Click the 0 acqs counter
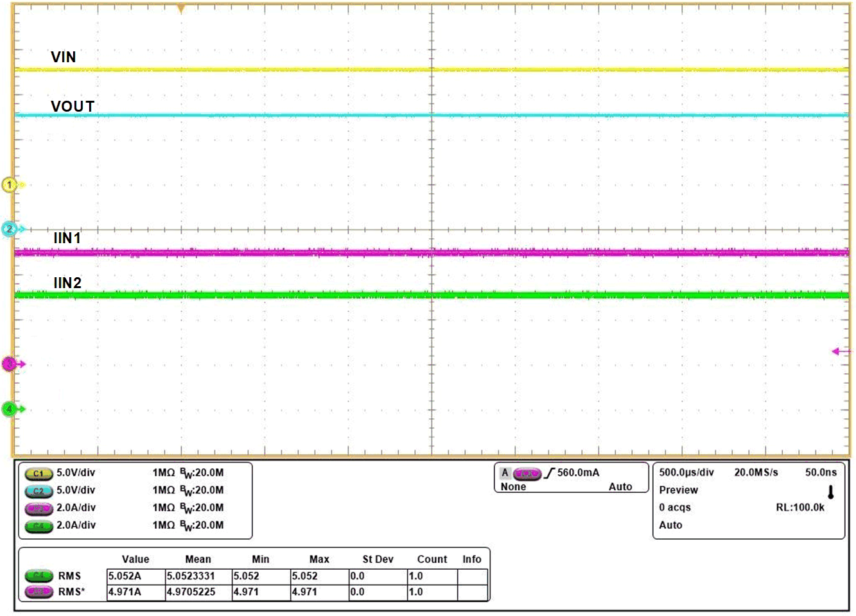856x616 pixels. point(675,508)
